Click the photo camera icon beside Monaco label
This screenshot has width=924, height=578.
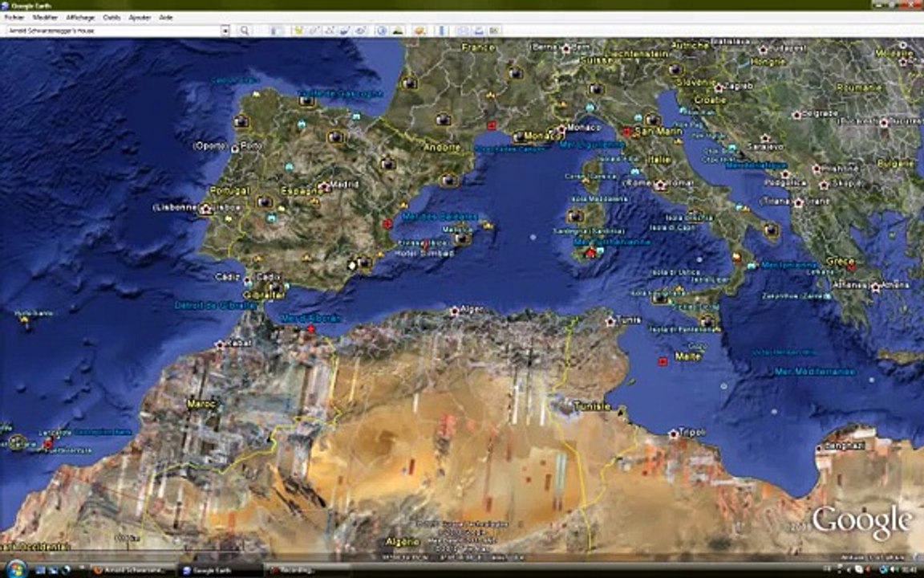click(x=519, y=136)
